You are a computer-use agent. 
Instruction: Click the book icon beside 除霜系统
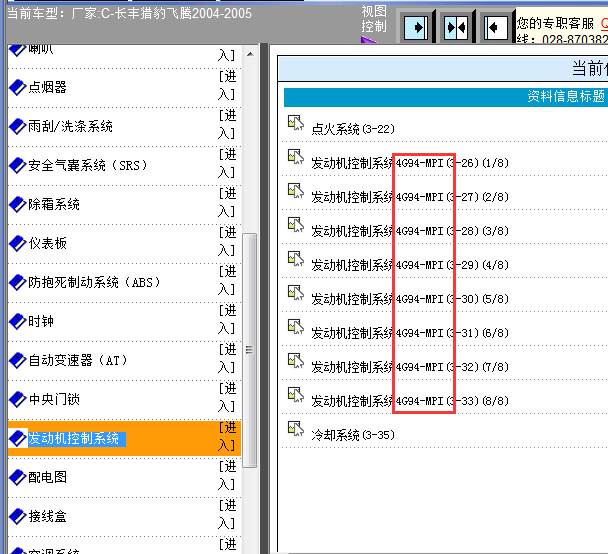point(17,204)
